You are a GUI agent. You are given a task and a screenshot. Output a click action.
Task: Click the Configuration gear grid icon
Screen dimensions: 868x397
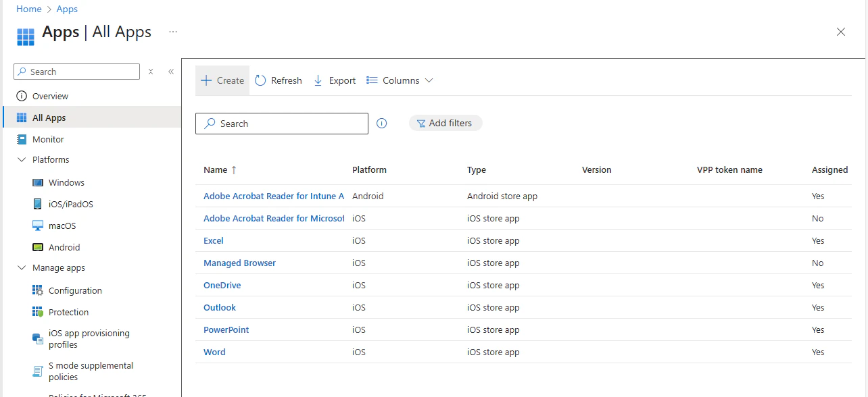click(x=38, y=290)
